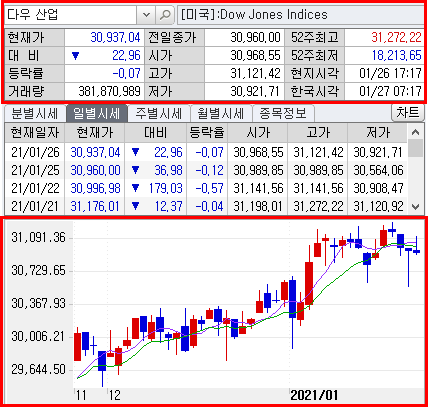Click the down-triangle icon beside 179,03

[x=135, y=188]
